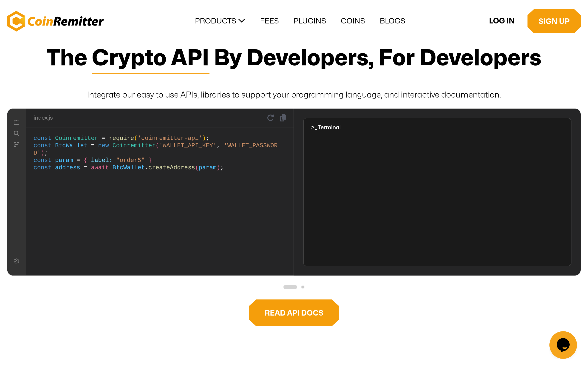
Task: Click createAddress in the code editor
Action: click(x=172, y=167)
